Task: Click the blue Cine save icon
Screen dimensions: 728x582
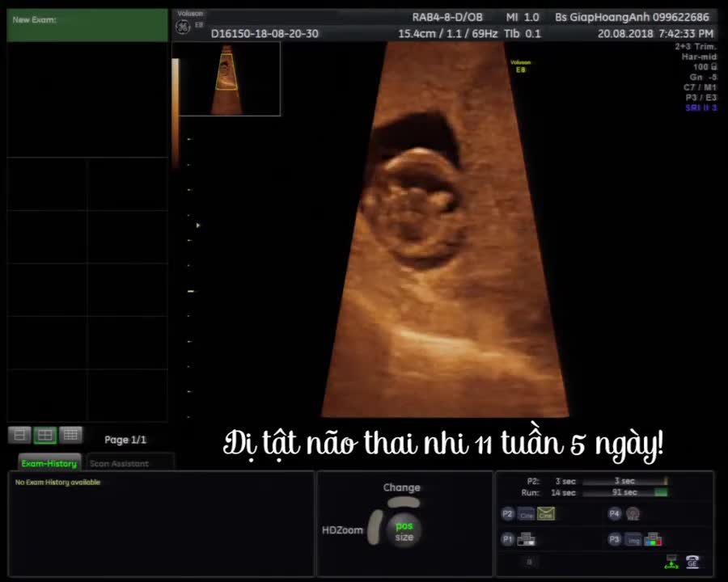Action: point(527,514)
